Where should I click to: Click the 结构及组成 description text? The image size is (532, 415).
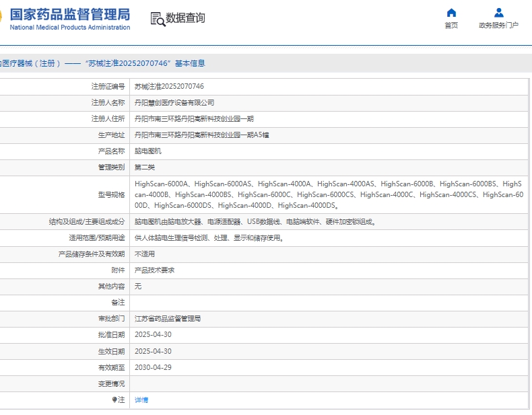click(x=255, y=222)
